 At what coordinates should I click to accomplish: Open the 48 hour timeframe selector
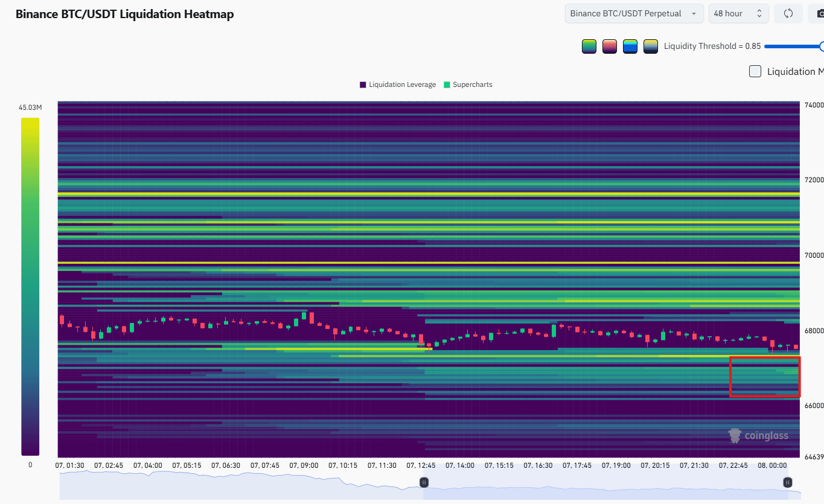click(x=738, y=14)
